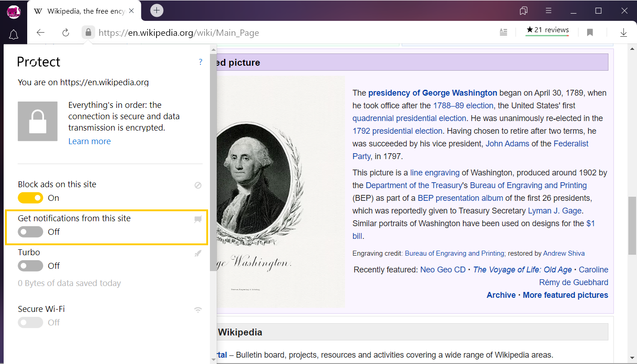Screen dimensions: 637x364
Task: Open More featured pictures link
Action: pyautogui.click(x=565, y=295)
